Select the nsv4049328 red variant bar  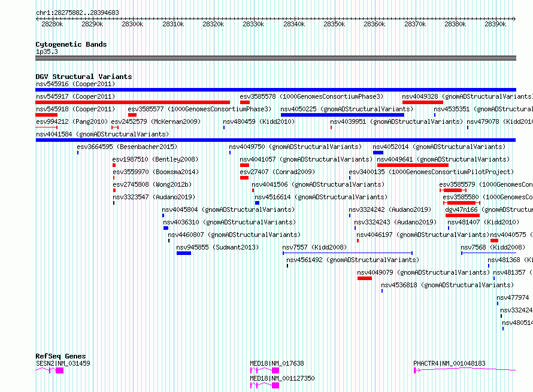click(423, 102)
